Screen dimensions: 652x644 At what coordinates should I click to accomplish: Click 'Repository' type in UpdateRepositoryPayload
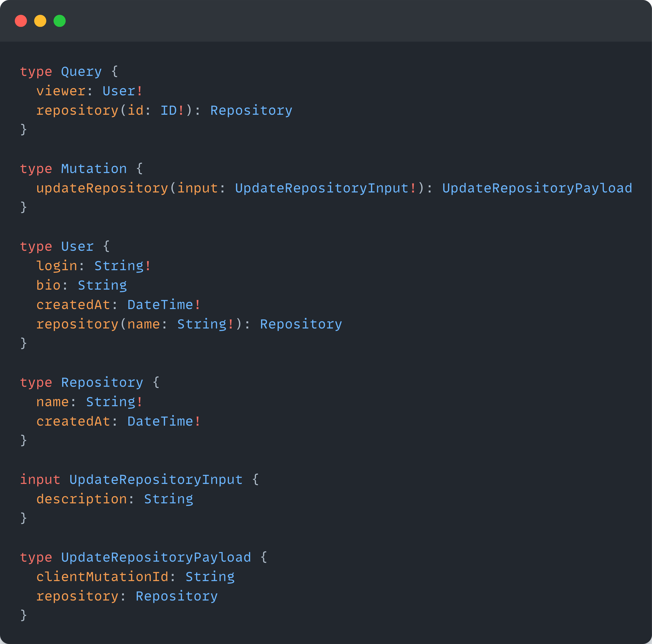pos(177,596)
